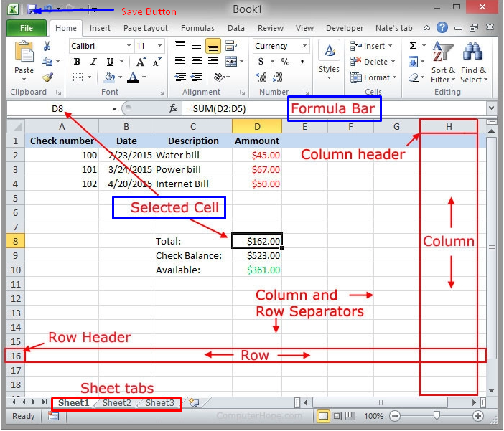Viewport: 504px width, 431px height.
Task: Switch to the Data tab
Action: coord(236,28)
